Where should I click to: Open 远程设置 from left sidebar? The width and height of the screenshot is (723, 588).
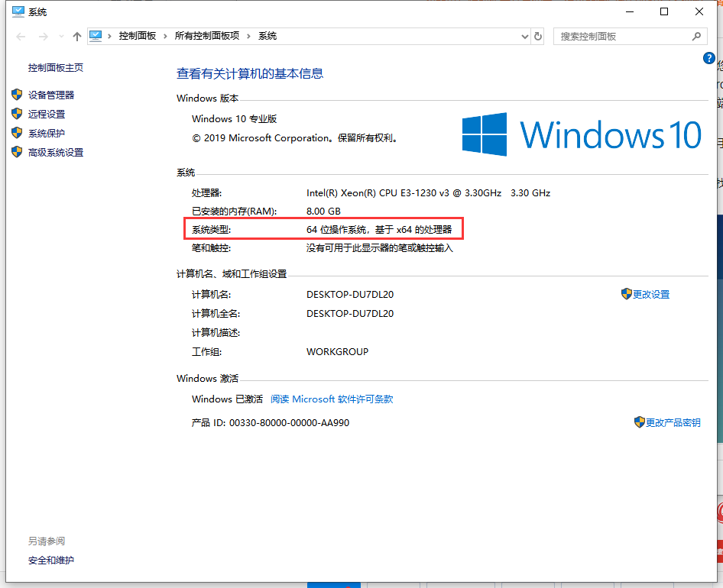[x=47, y=114]
